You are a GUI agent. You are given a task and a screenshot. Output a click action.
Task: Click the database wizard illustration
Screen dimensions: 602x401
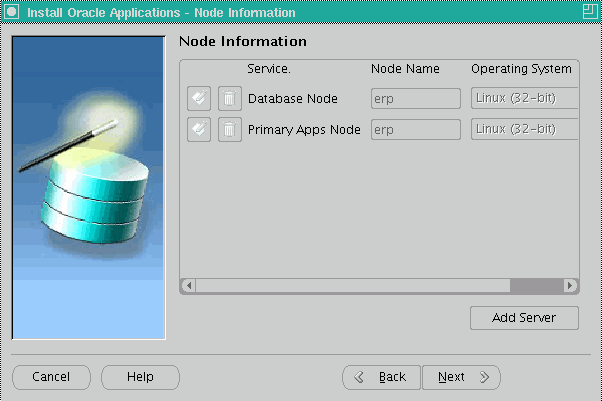(88, 188)
